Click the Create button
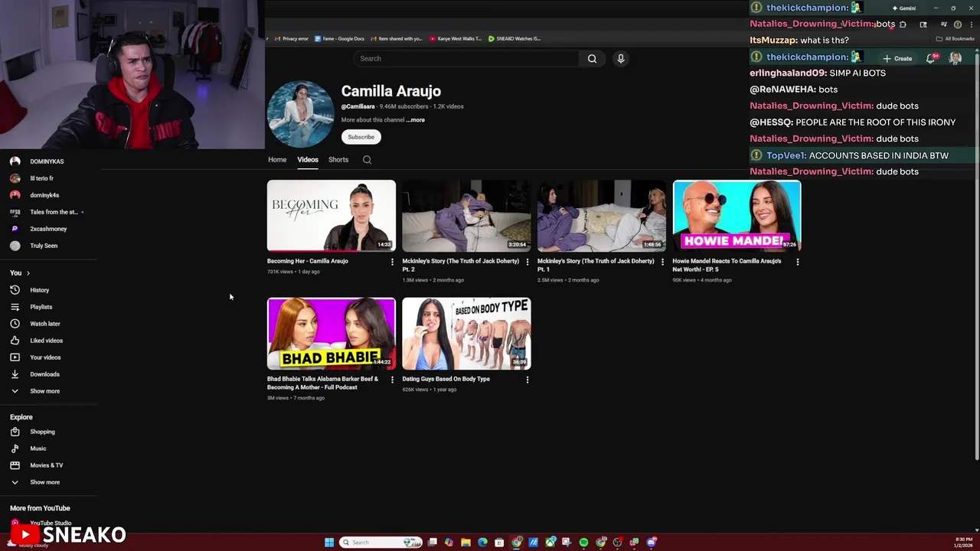 click(x=898, y=58)
